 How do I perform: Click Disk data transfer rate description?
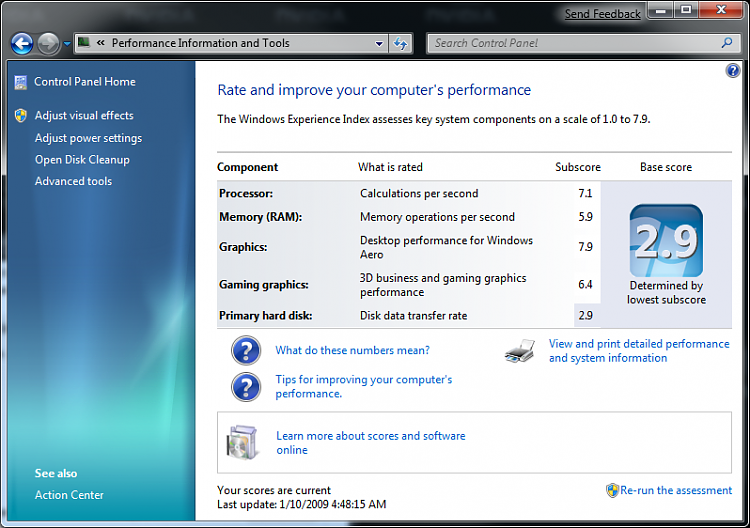(x=413, y=316)
